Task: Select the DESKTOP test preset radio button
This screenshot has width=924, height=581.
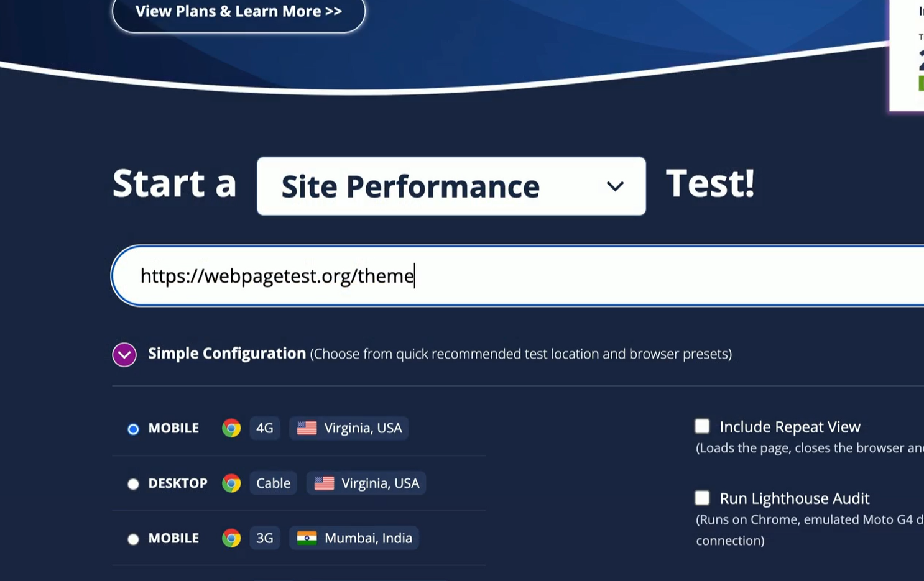Action: (133, 483)
